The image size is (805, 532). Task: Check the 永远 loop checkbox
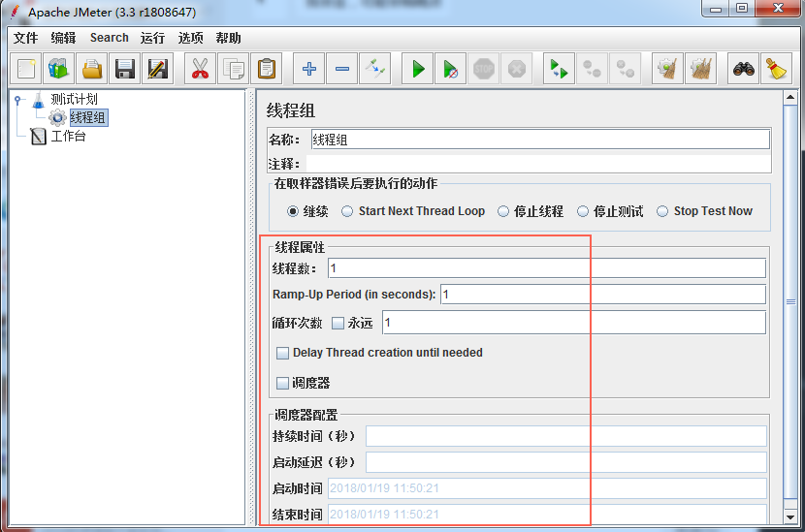pyautogui.click(x=338, y=323)
